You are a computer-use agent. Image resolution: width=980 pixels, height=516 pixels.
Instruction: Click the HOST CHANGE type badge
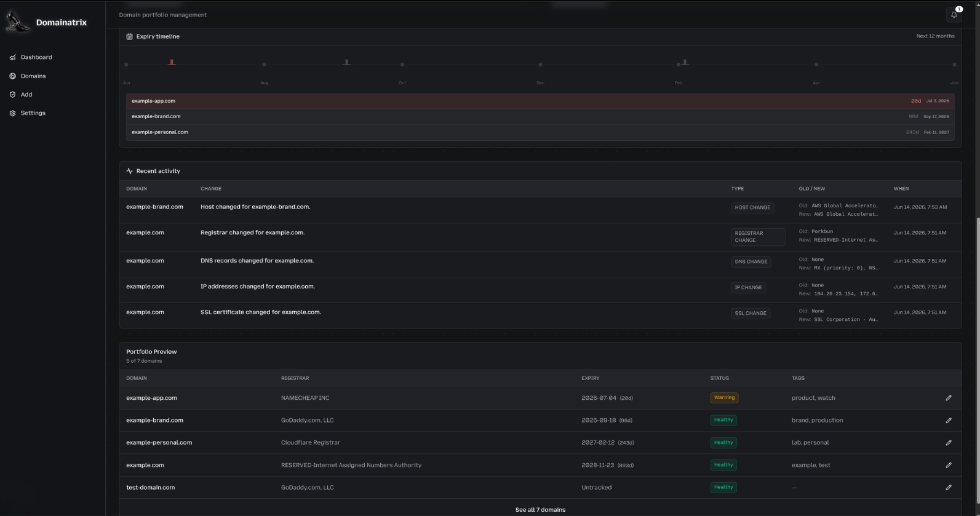tap(752, 208)
